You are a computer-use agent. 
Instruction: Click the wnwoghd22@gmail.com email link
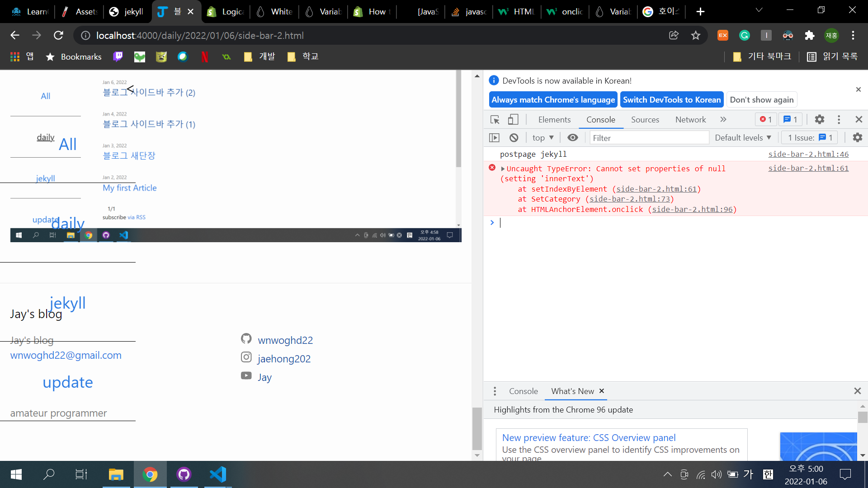click(x=66, y=355)
